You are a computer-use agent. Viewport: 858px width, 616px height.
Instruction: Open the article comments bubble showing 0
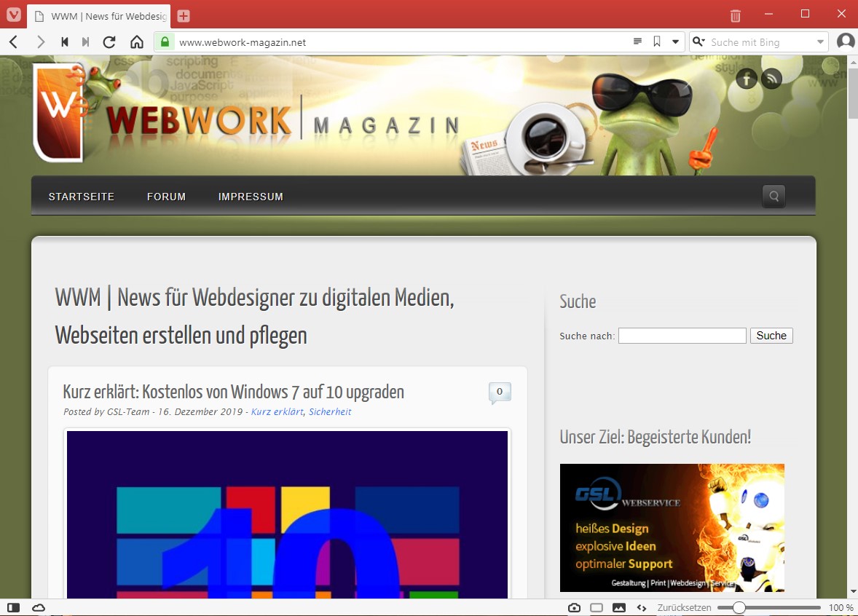500,392
